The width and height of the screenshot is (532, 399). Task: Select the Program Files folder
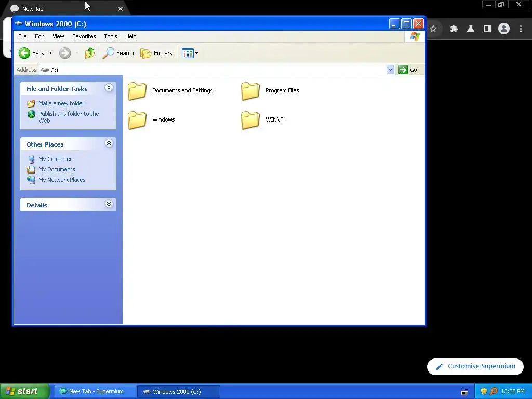coord(270,91)
